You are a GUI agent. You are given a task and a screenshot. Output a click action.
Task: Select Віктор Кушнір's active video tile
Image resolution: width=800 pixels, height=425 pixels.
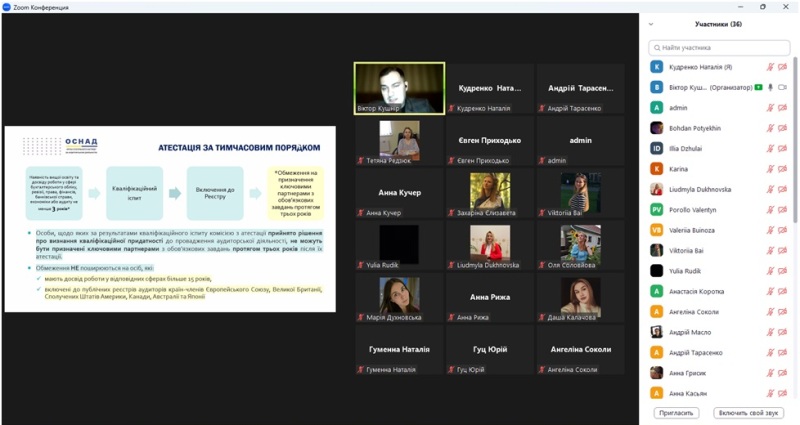click(399, 88)
